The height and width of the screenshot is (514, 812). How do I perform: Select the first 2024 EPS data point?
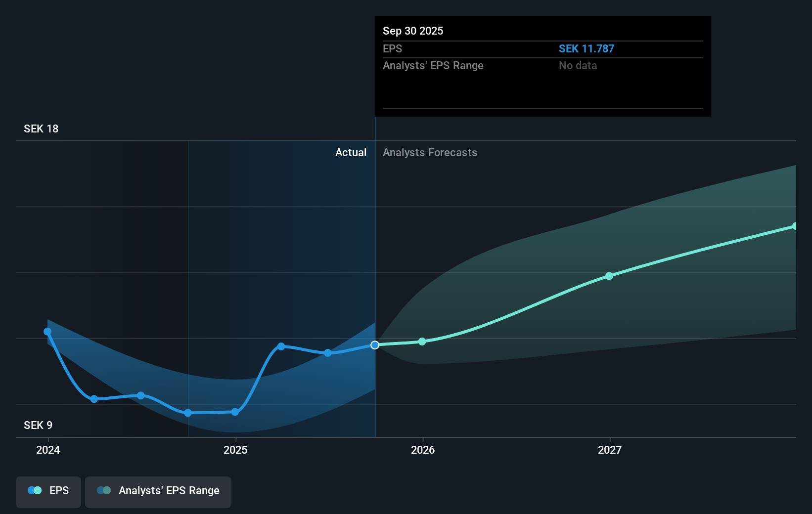47,331
